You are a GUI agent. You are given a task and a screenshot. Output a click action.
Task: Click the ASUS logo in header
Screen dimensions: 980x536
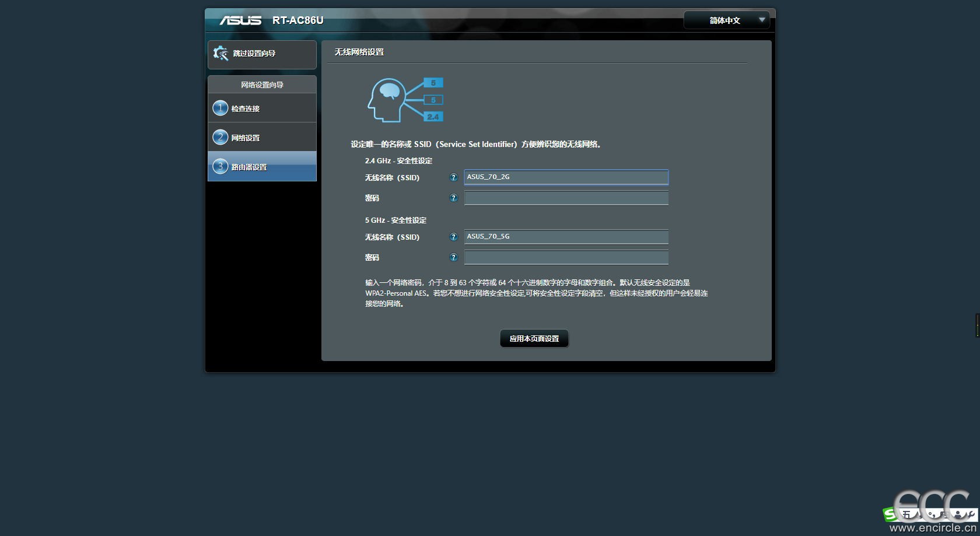pyautogui.click(x=240, y=20)
